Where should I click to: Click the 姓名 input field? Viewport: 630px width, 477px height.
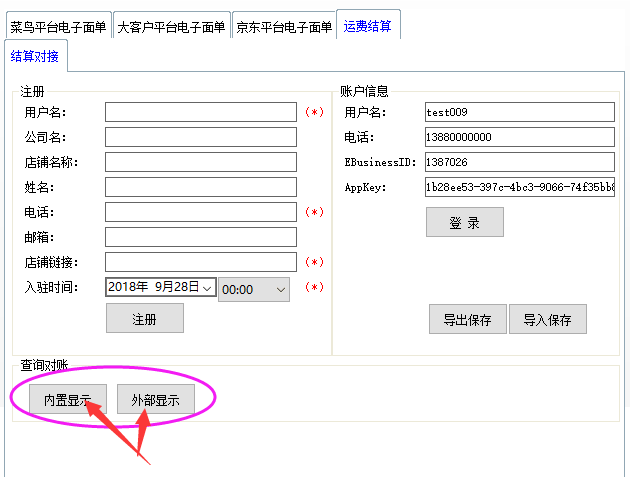coord(200,187)
